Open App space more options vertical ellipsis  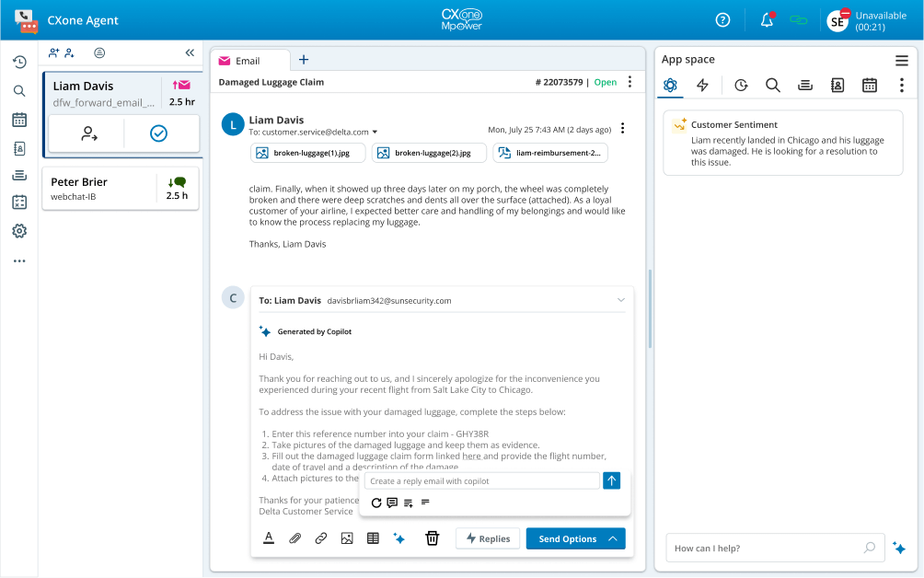(x=902, y=85)
